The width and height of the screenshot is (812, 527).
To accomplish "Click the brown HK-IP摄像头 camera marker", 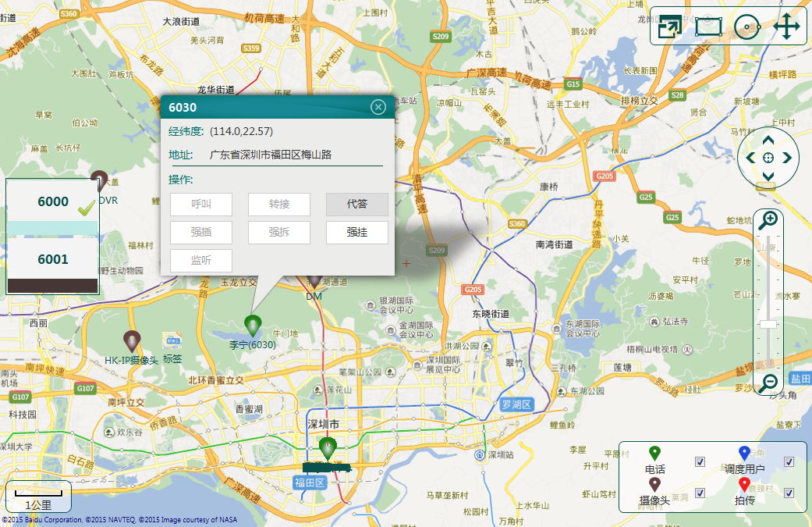I will [x=132, y=340].
